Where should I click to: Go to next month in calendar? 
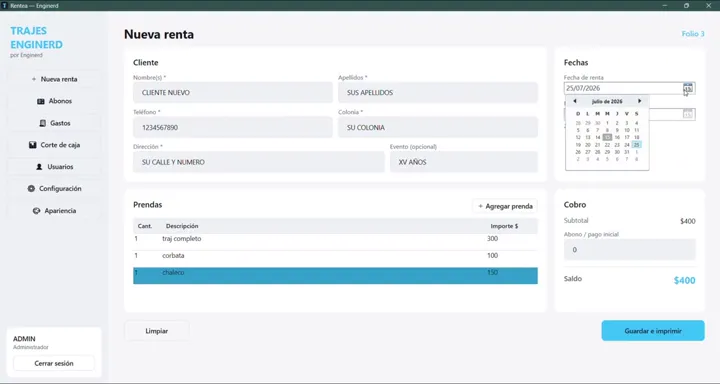[640, 101]
